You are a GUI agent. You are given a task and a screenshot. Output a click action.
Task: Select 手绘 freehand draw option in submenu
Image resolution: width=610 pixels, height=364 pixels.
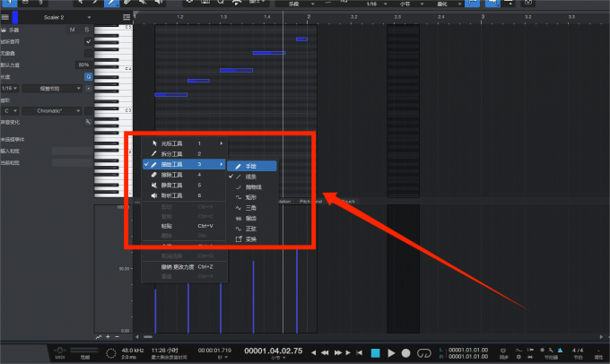(251, 167)
